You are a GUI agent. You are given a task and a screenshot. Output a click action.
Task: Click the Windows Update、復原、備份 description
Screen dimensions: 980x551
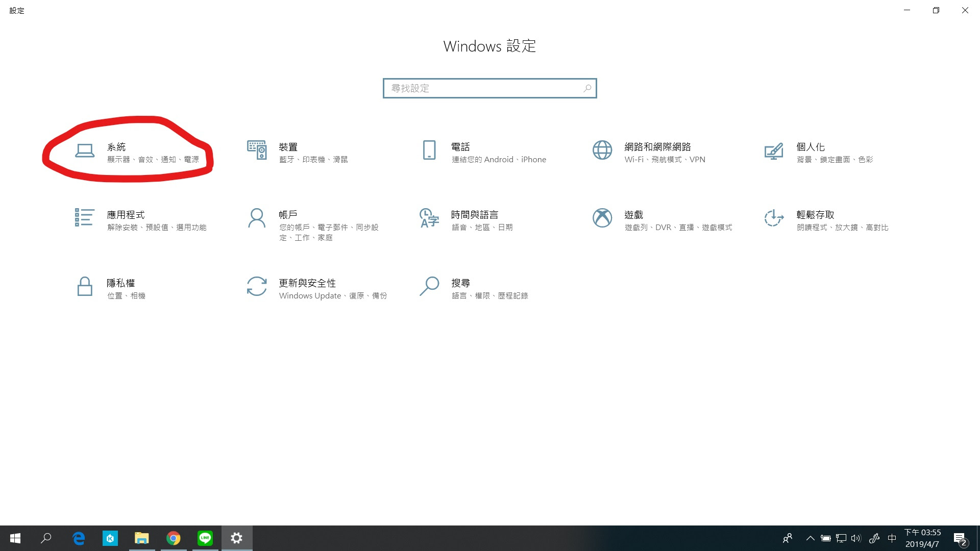[x=333, y=296]
